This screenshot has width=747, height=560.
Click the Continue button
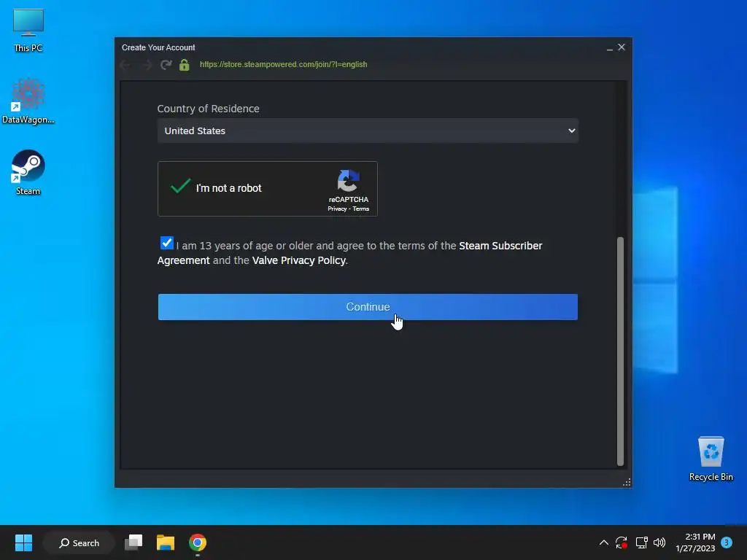pyautogui.click(x=368, y=307)
